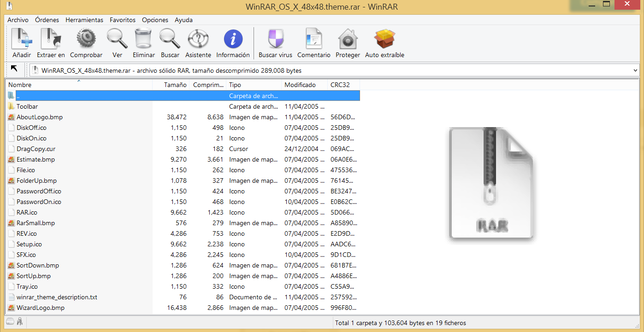The width and height of the screenshot is (644, 332).
Task: Sort list by Tamaño column header
Action: [x=171, y=85]
